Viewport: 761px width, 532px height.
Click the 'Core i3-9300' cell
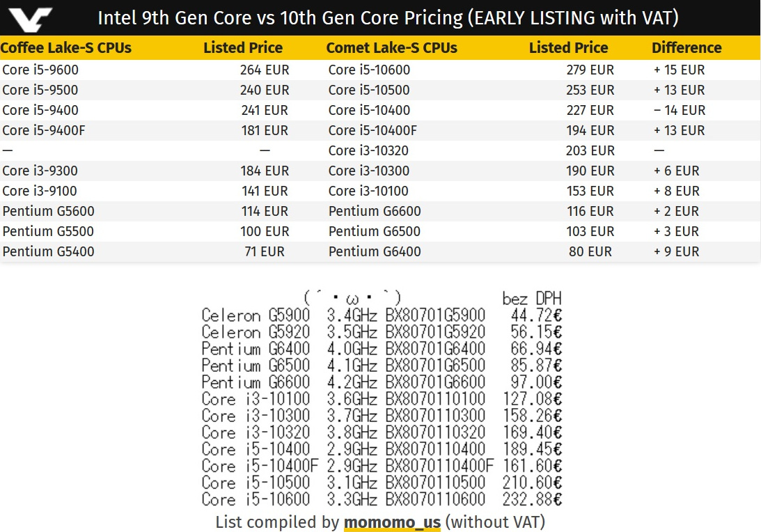(x=40, y=171)
